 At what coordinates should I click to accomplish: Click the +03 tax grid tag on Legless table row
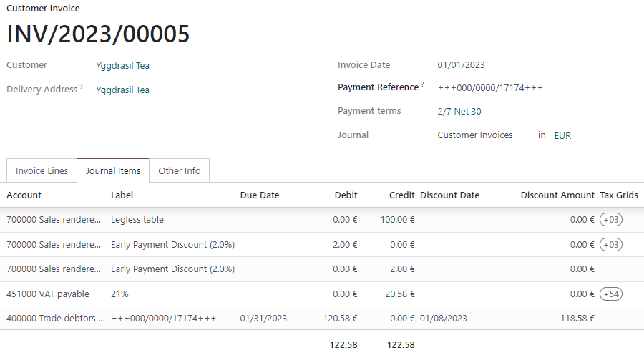coord(611,220)
